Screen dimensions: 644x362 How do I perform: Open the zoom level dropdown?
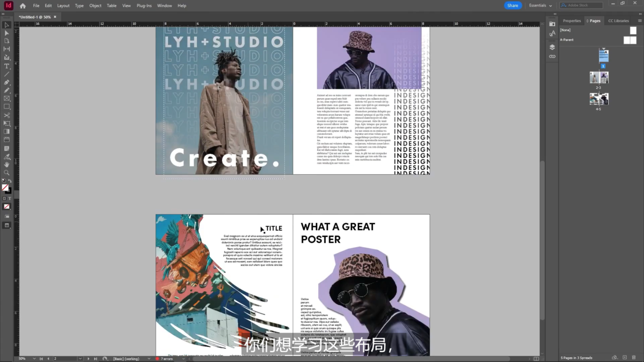(34, 358)
